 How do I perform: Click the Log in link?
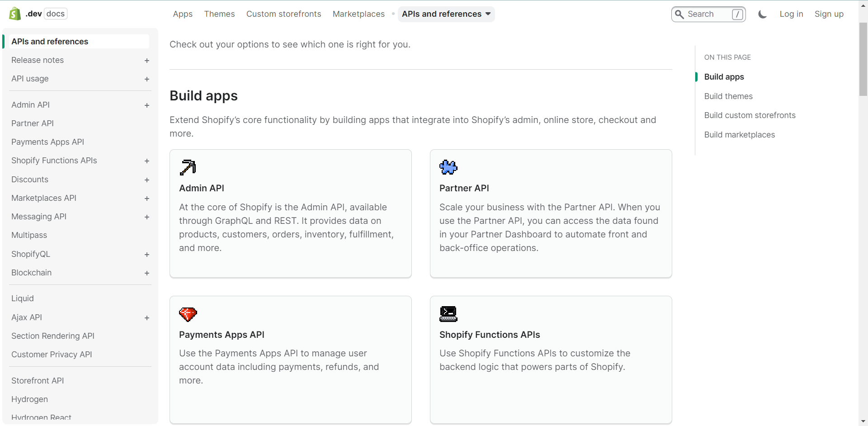(791, 14)
